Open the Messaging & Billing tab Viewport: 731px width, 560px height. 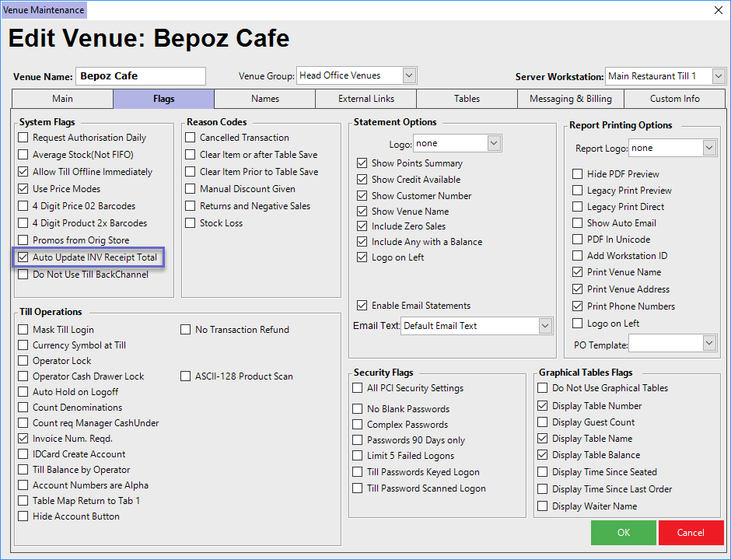pos(571,99)
